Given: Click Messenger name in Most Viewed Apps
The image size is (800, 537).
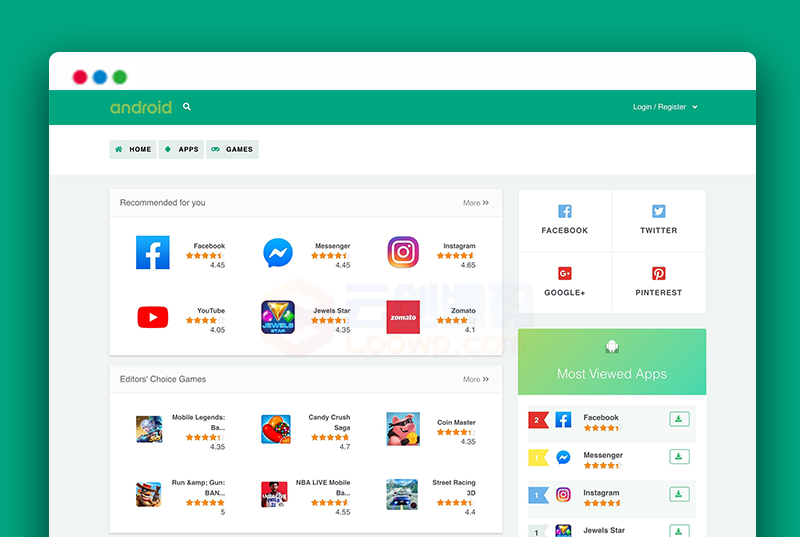Looking at the screenshot, I should pyautogui.click(x=603, y=455).
